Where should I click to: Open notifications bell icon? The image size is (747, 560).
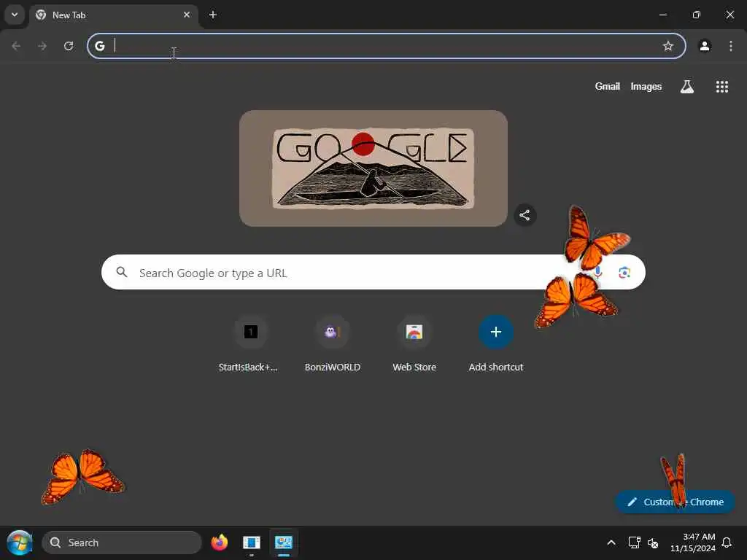pos(727,542)
